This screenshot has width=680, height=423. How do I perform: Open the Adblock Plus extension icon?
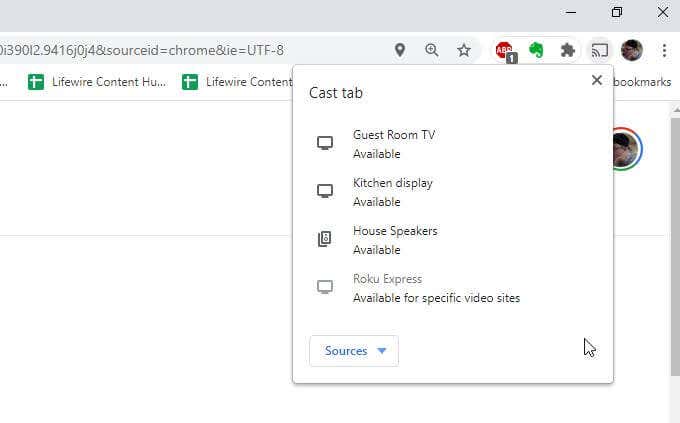tap(505, 51)
